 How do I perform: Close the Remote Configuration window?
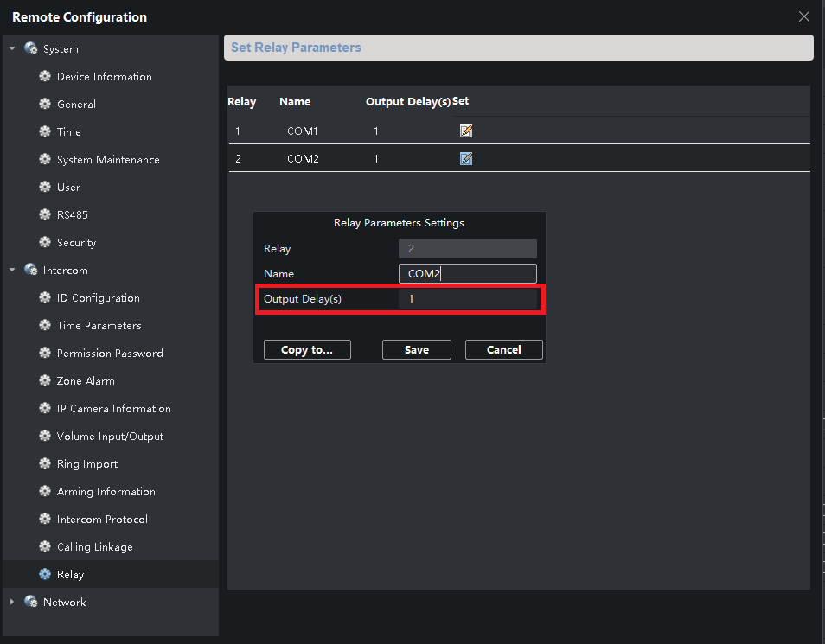pos(804,16)
